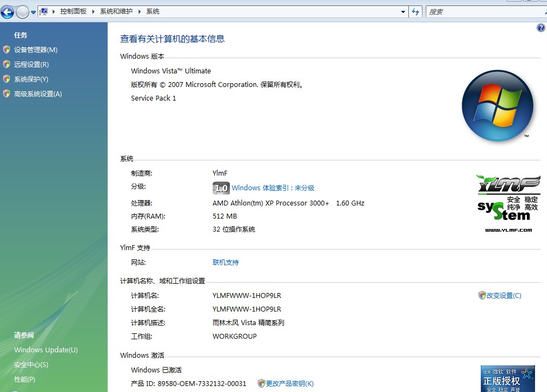The height and width of the screenshot is (392, 547).
Task: Open the 联机支持 online support link
Action: point(225,263)
